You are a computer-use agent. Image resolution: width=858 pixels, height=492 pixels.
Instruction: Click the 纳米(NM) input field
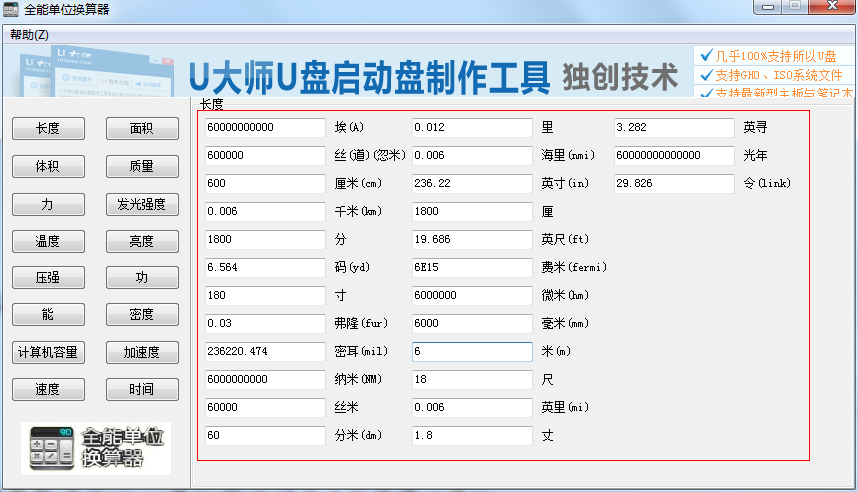[x=265, y=379]
